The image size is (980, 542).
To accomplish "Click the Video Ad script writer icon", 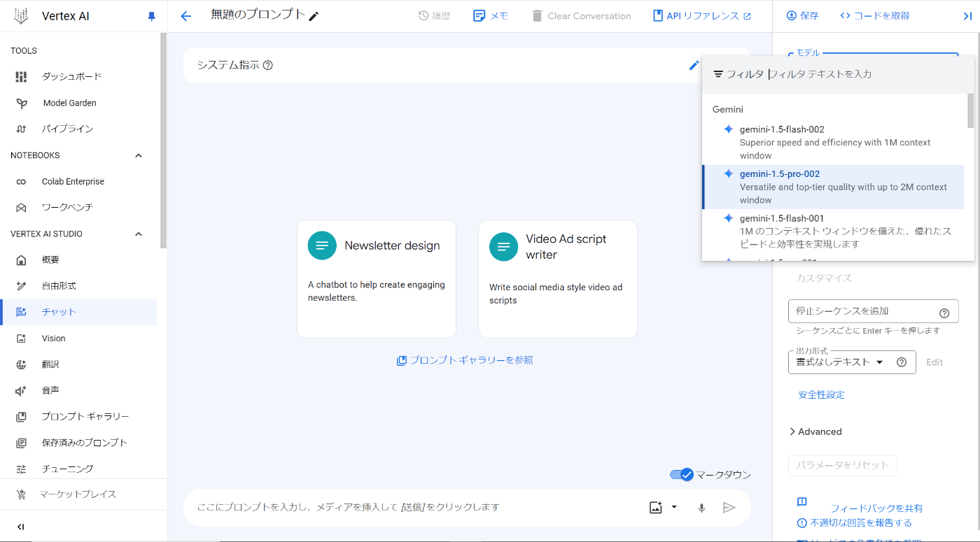I will (x=503, y=247).
